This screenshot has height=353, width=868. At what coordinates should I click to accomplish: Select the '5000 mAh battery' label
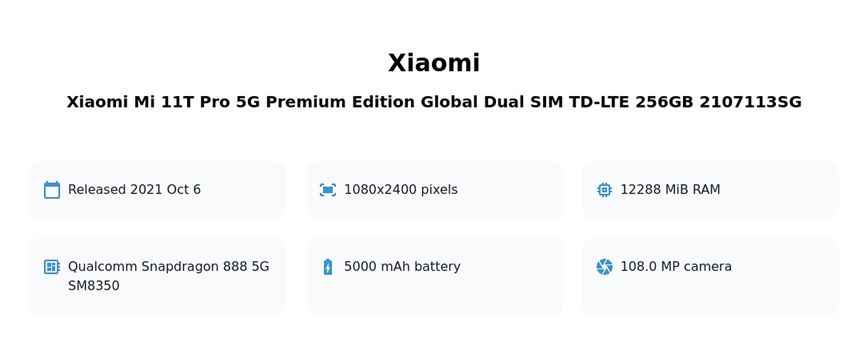[x=402, y=267]
